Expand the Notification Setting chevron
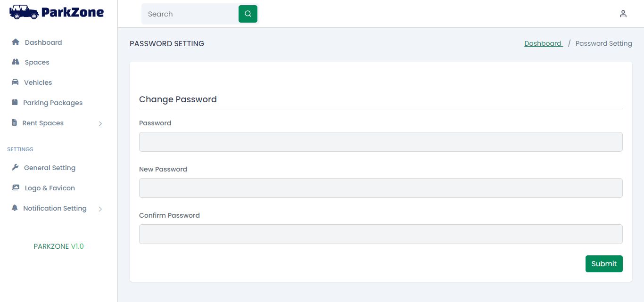 click(x=100, y=209)
